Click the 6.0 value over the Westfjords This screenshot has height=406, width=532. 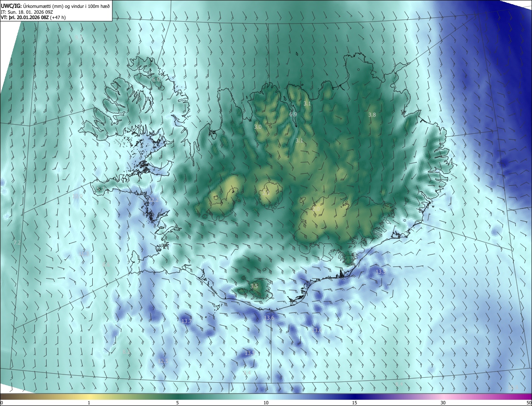pyautogui.click(x=156, y=79)
